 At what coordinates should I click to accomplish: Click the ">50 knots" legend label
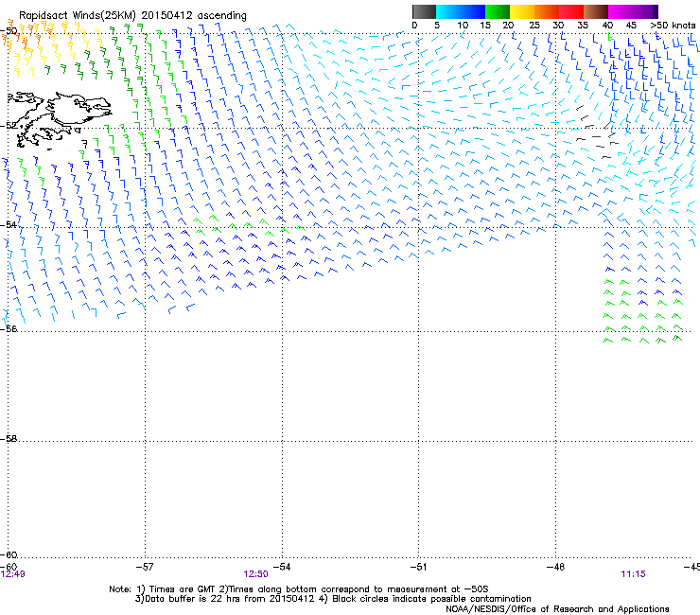673,26
